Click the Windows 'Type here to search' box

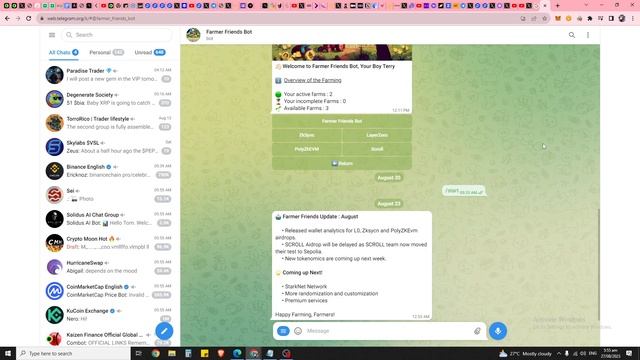pos(73,353)
